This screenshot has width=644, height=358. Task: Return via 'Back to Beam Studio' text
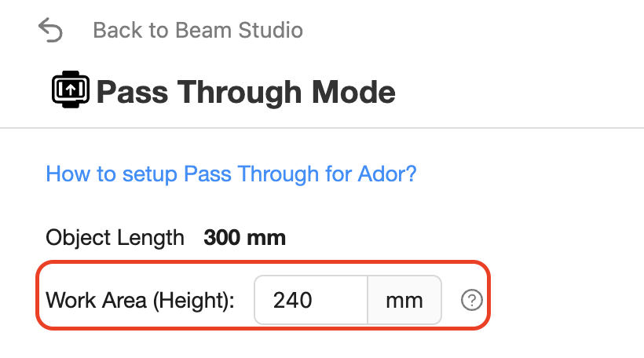[198, 30]
